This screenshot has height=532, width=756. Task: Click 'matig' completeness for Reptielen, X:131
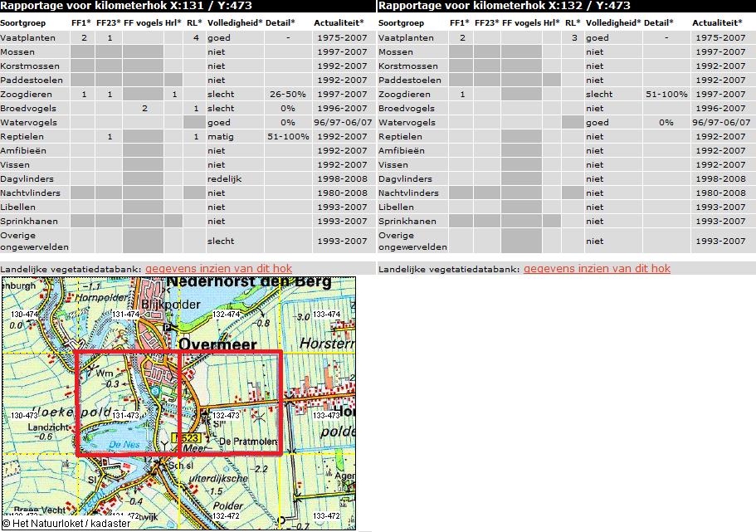tap(221, 136)
